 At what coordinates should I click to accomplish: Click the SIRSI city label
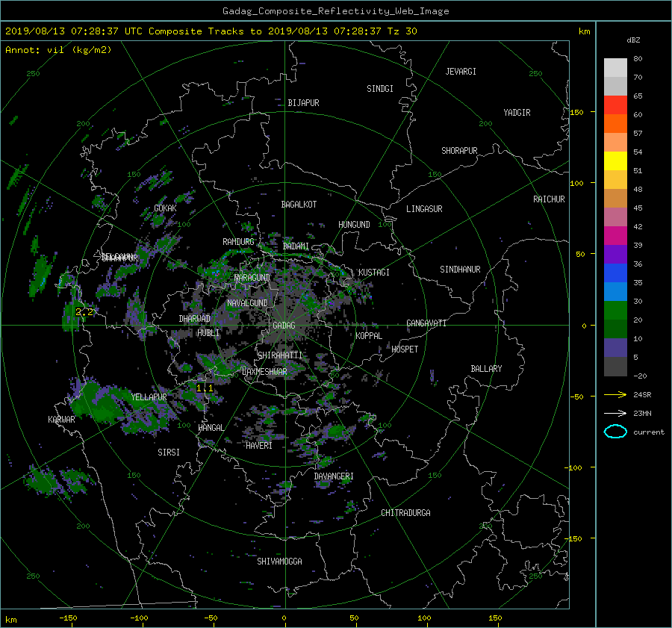coord(169,453)
